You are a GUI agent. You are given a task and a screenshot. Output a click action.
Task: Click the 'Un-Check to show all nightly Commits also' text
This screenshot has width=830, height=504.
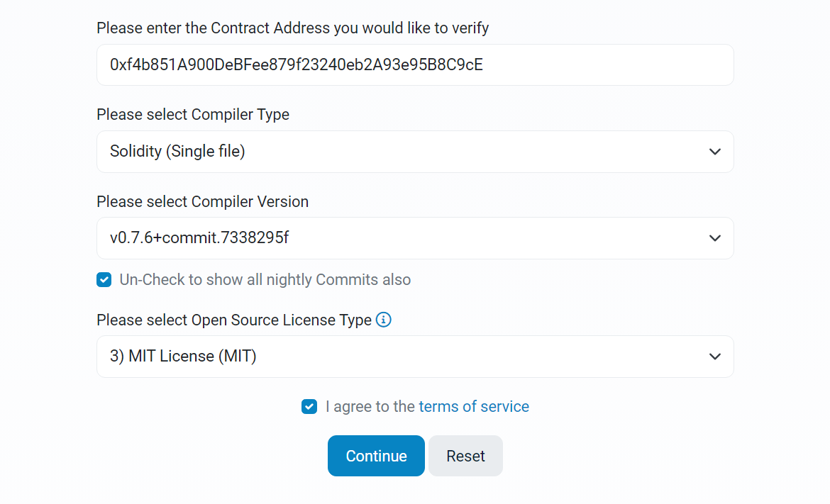265,280
